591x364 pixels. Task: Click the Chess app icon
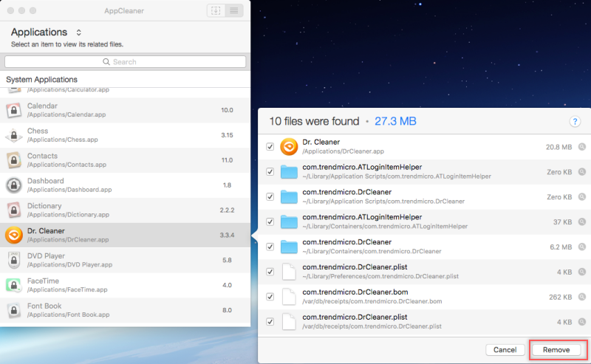13,136
